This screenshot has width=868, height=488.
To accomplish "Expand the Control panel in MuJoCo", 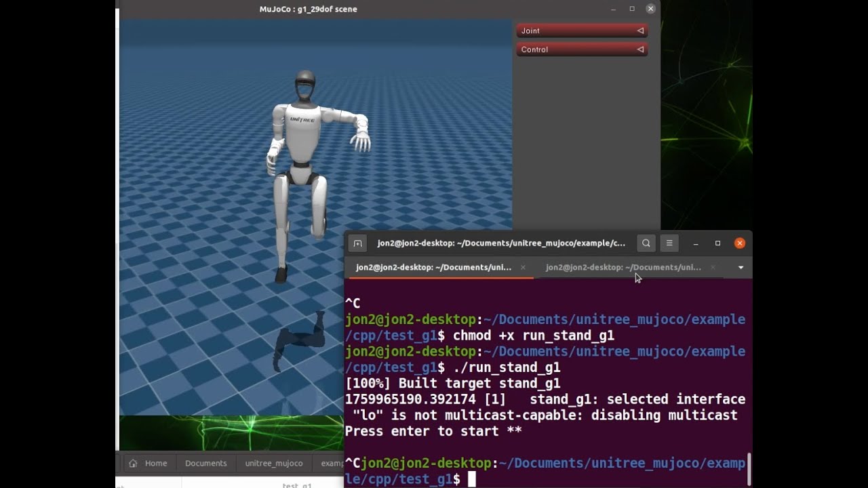I will (582, 49).
